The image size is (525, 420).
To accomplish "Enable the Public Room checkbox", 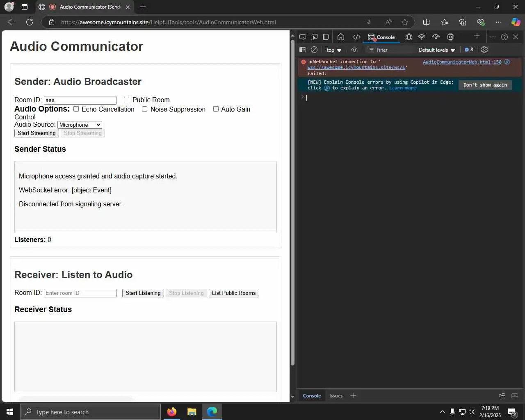I will (x=126, y=100).
